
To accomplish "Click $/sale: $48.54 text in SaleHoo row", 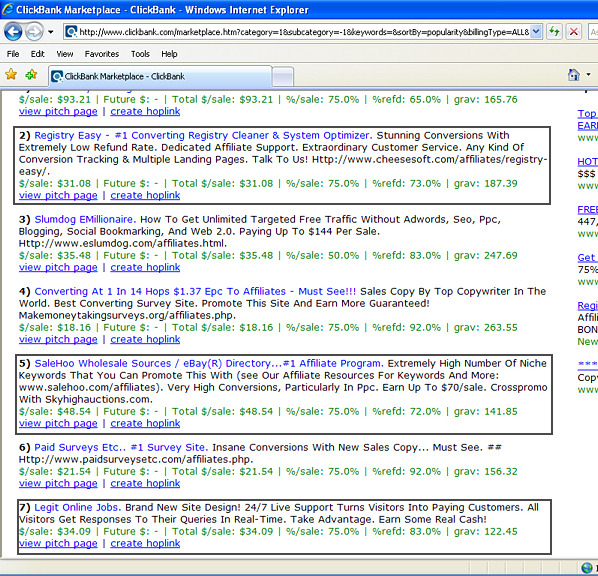I will 55,412.
